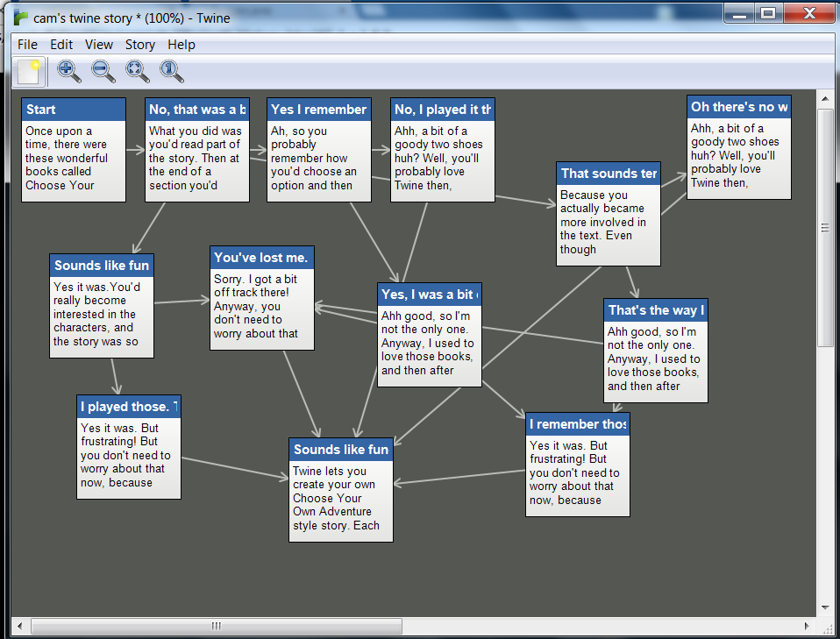Image resolution: width=840 pixels, height=639 pixels.
Task: Click the New Passage toolbar icon
Action: (28, 72)
